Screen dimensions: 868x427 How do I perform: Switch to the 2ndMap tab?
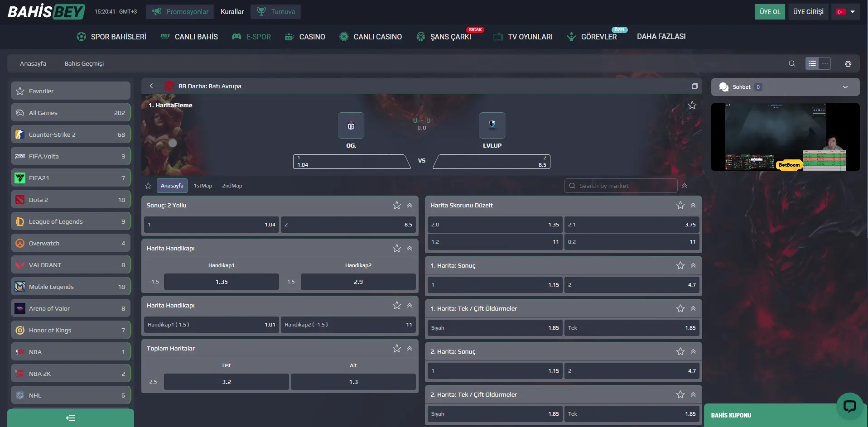coord(232,186)
